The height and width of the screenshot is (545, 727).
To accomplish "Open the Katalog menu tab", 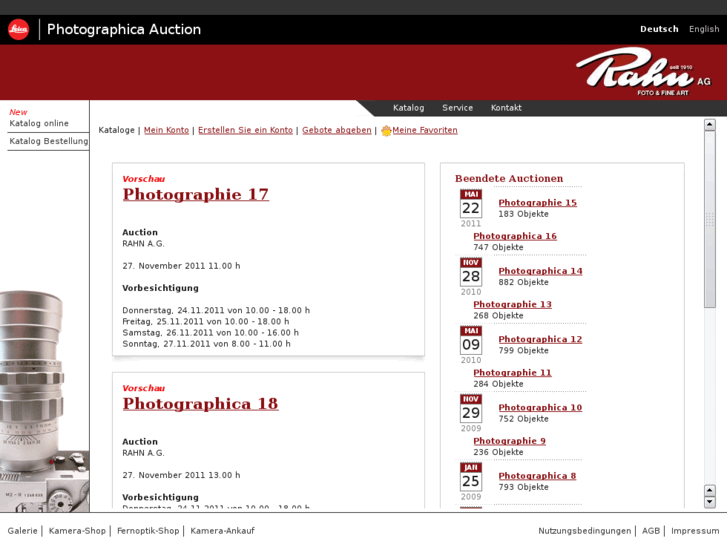I will click(408, 108).
